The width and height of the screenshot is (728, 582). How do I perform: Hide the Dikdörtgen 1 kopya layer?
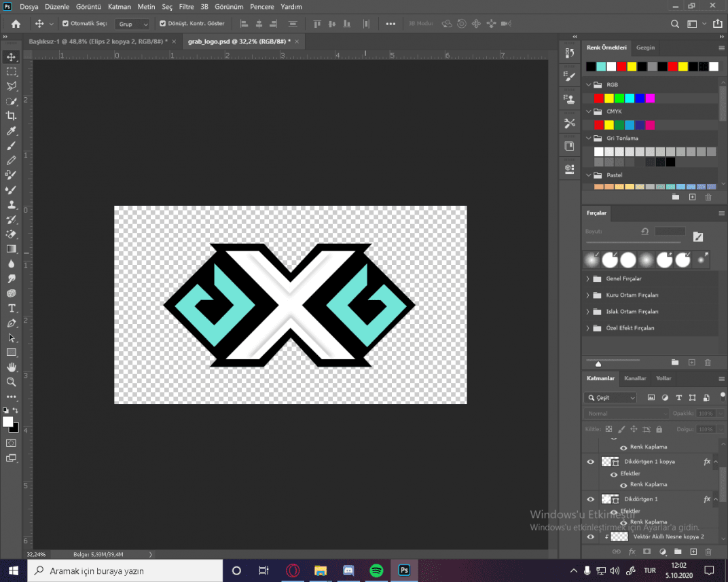[591, 462]
